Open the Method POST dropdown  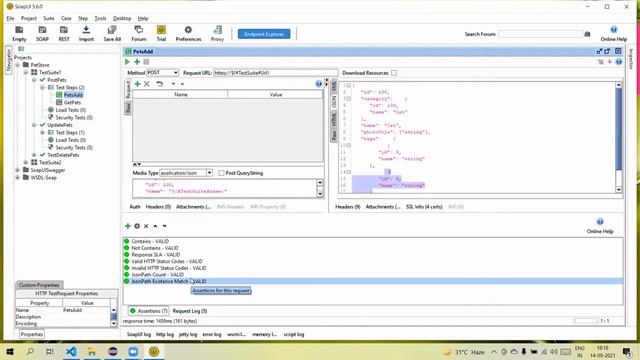[x=176, y=73]
